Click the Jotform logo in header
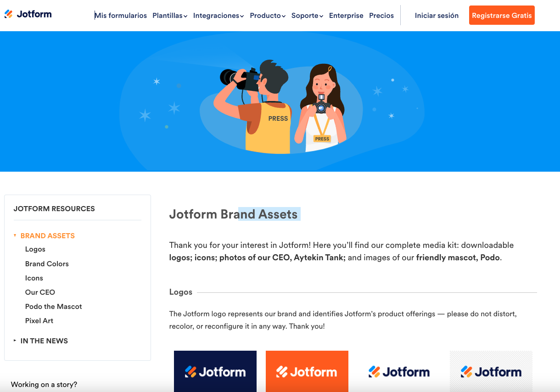This screenshot has width=560, height=392. pos(28,14)
